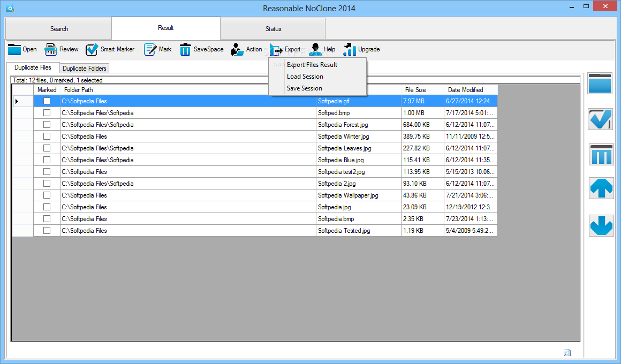621x364 pixels.
Task: Click the SaveSpace trash bin icon
Action: pos(185,49)
